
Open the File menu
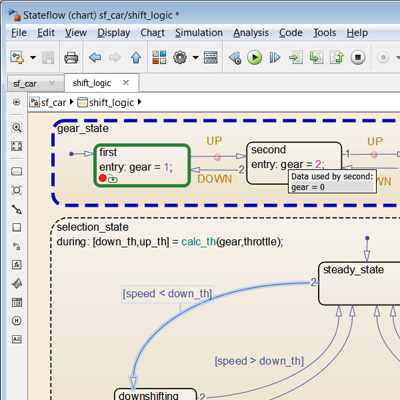click(x=19, y=33)
